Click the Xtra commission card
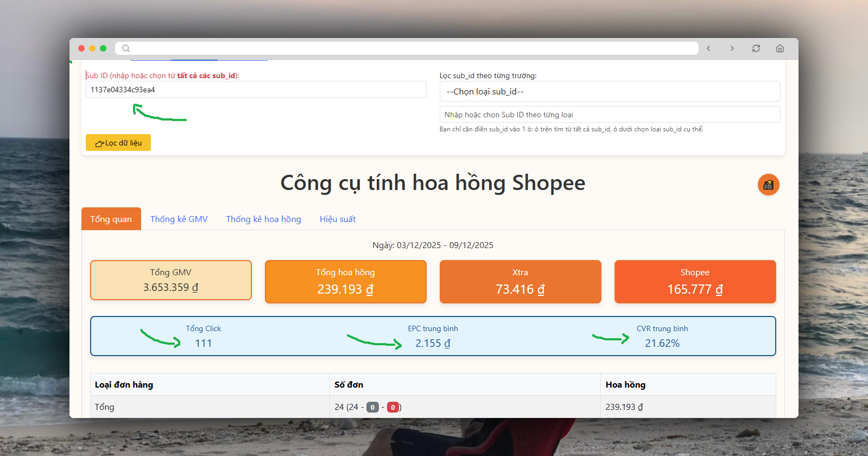This screenshot has height=456, width=868. pos(520,281)
